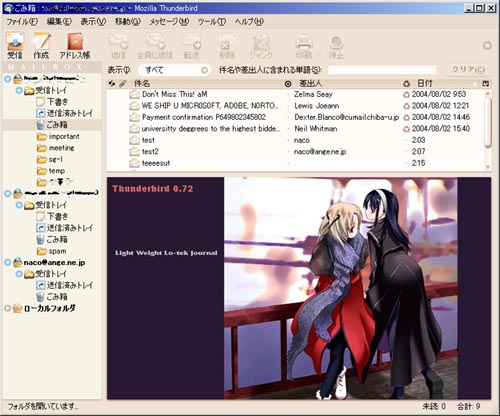
Task: Collapse the first account's 受信トレイ folder
Action: [19, 90]
